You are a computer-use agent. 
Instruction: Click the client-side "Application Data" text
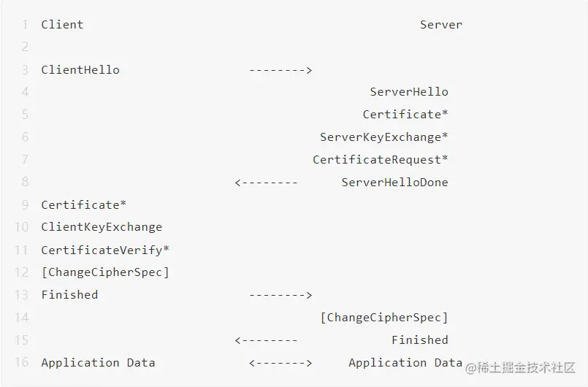coord(98,363)
